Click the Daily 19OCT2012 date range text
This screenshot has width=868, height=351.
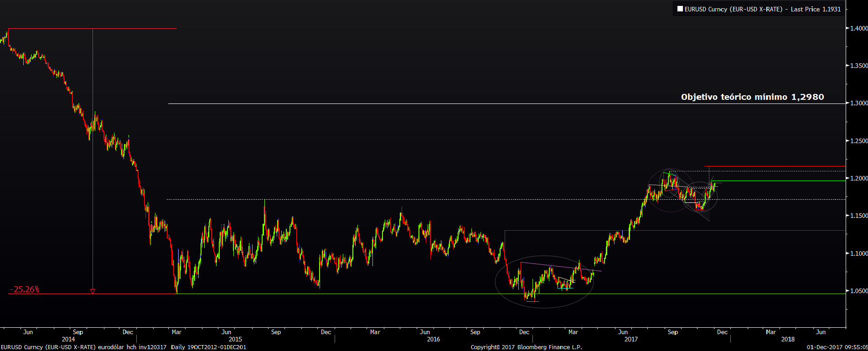(208, 347)
